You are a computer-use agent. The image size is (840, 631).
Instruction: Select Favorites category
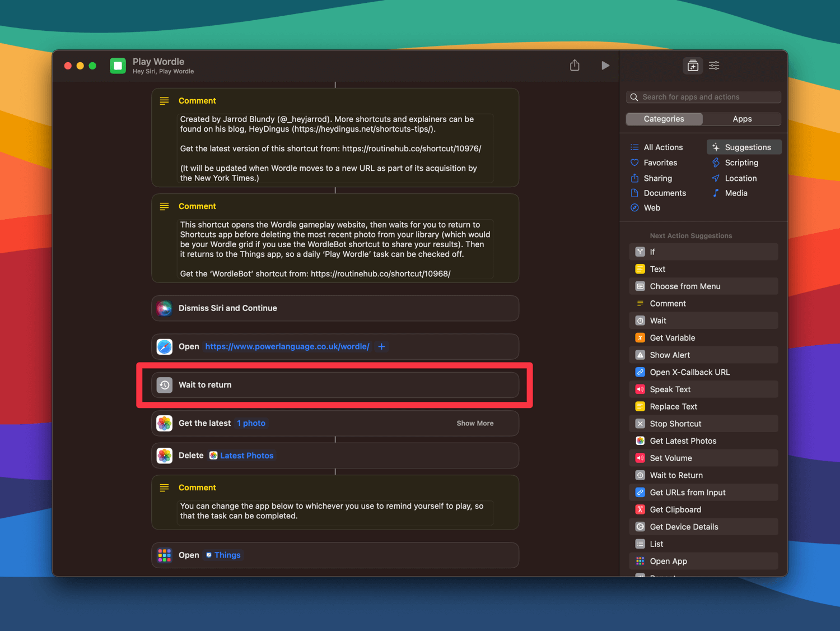point(661,163)
